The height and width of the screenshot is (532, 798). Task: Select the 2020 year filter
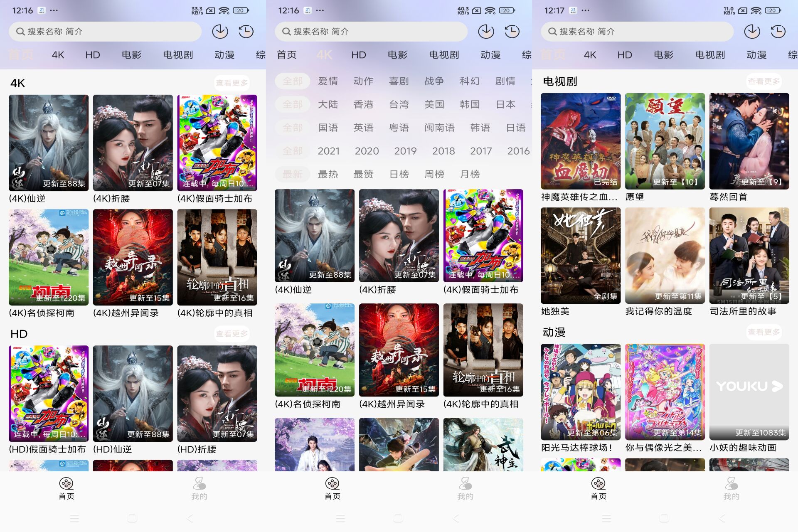tap(367, 151)
